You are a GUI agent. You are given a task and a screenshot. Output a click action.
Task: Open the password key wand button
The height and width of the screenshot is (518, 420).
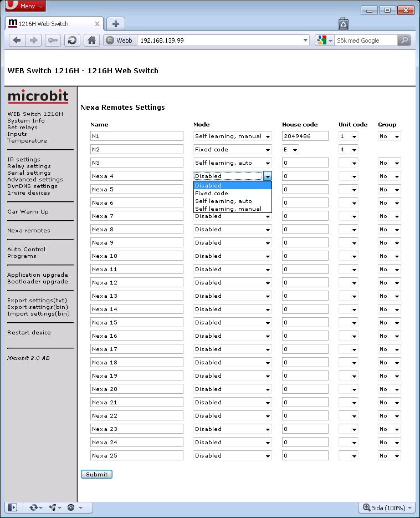pyautogui.click(x=53, y=40)
